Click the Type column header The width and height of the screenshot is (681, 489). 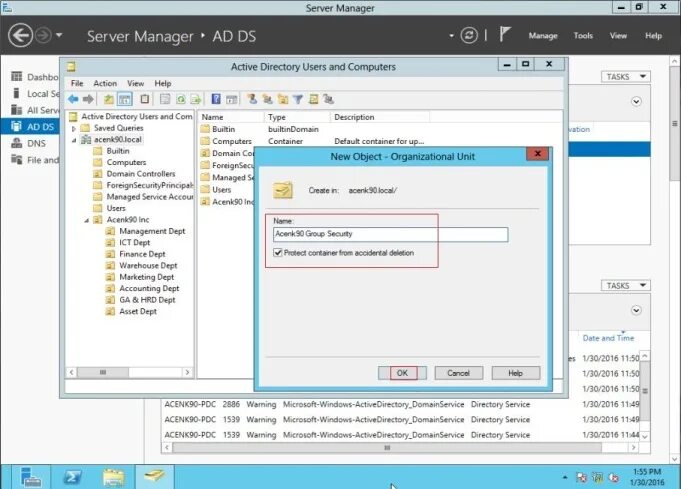point(297,117)
